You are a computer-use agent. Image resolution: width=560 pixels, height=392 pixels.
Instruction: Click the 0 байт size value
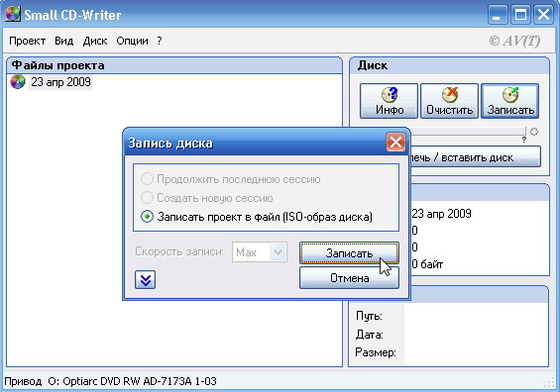click(x=427, y=264)
